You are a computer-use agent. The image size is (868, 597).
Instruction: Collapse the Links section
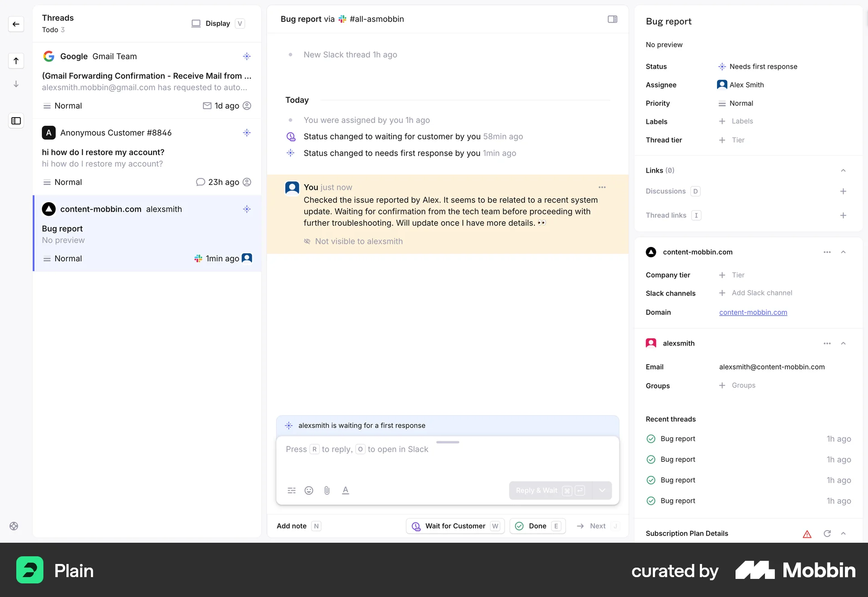[x=843, y=171]
